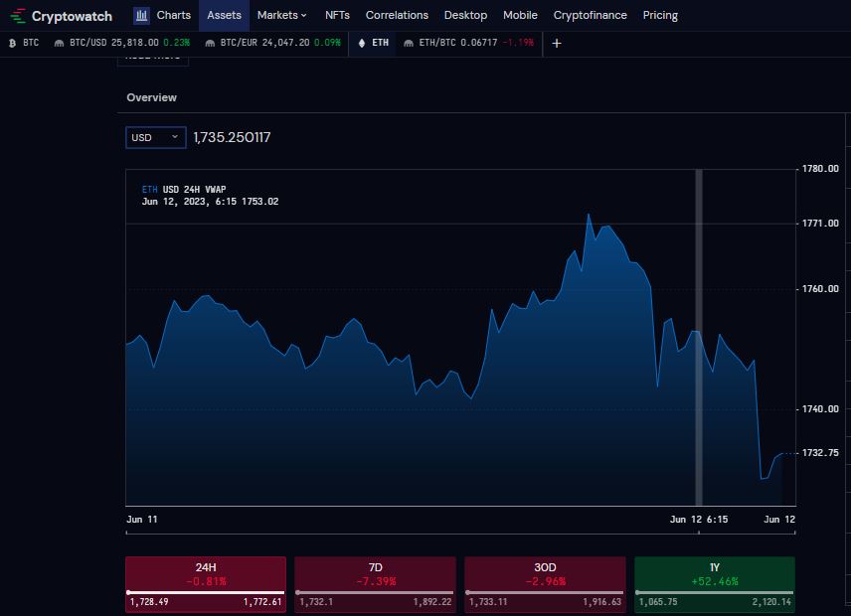Click the exchange icon beside BTC/EUR
Viewport: 851px width, 616px height.
(x=210, y=43)
